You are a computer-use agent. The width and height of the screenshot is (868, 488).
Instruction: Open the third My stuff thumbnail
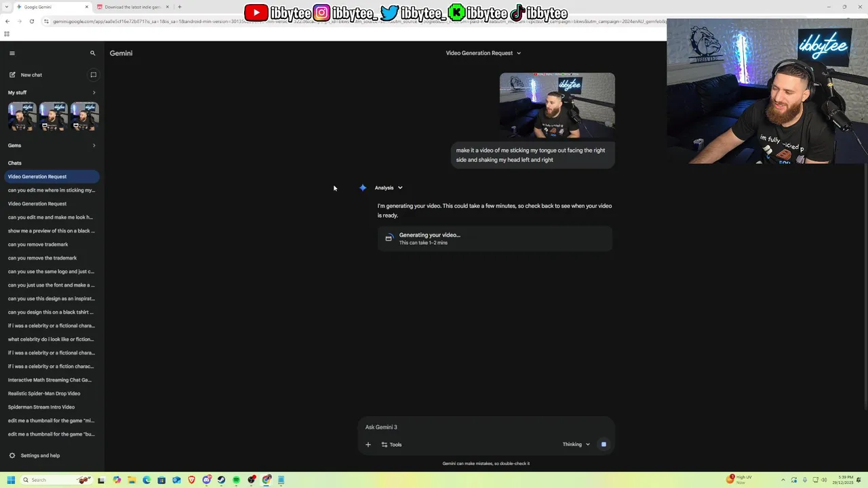(x=85, y=117)
